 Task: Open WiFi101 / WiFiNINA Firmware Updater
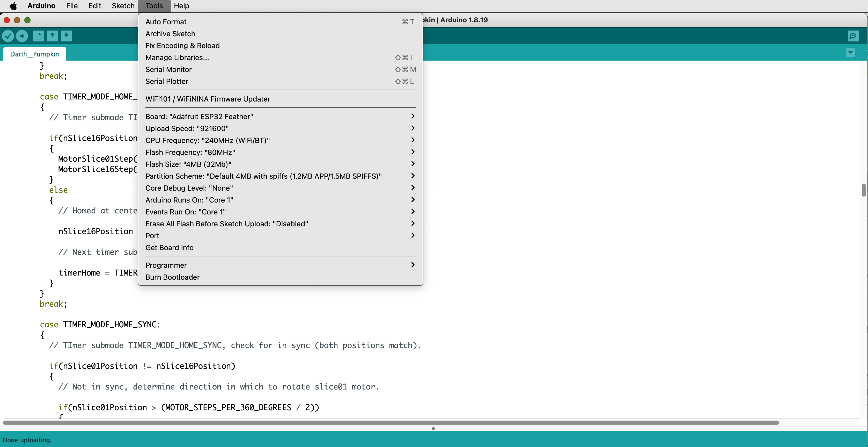[280, 99]
